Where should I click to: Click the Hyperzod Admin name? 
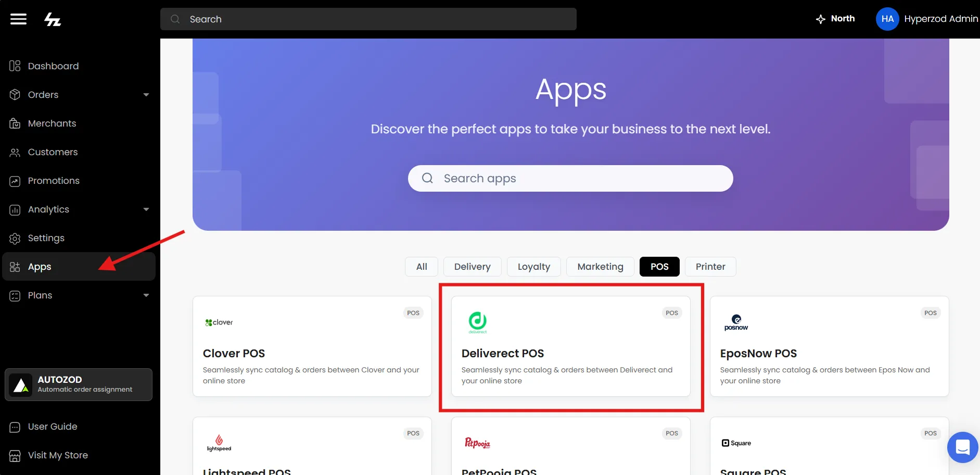941,19
